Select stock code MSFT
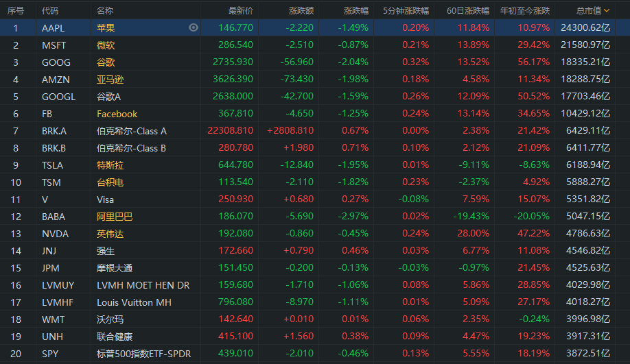 54,45
